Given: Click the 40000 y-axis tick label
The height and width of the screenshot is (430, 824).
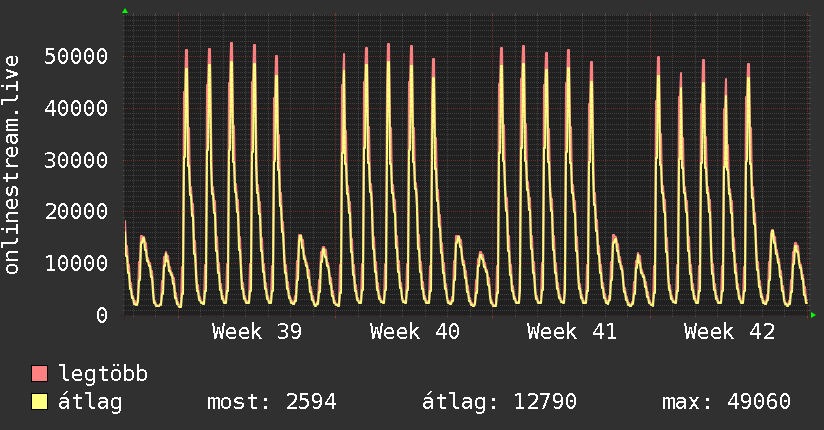Looking at the screenshot, I should coord(76,108).
